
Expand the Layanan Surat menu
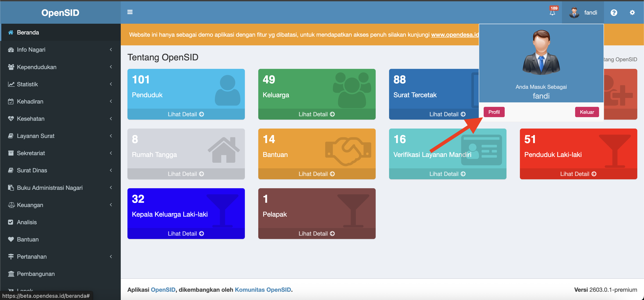36,136
